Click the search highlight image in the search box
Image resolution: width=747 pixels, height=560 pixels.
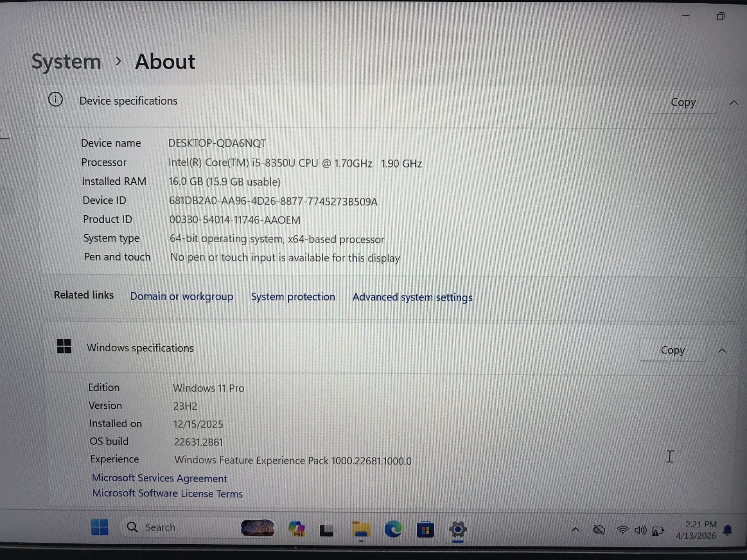(257, 528)
